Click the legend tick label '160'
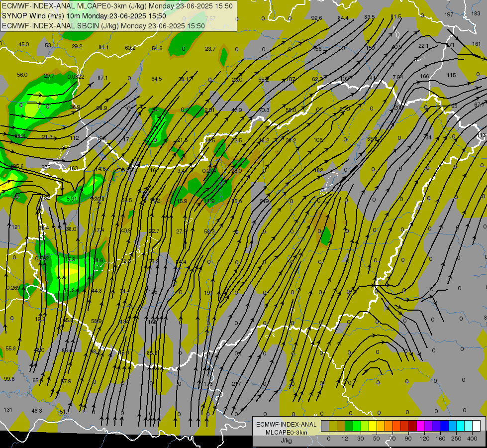This screenshot has height=448, width=487. coord(440,439)
